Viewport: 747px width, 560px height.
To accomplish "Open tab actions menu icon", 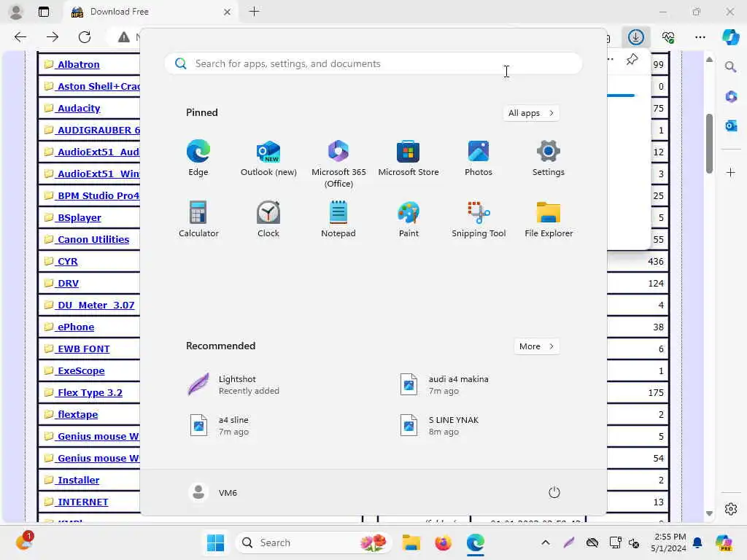I will pyautogui.click(x=43, y=12).
